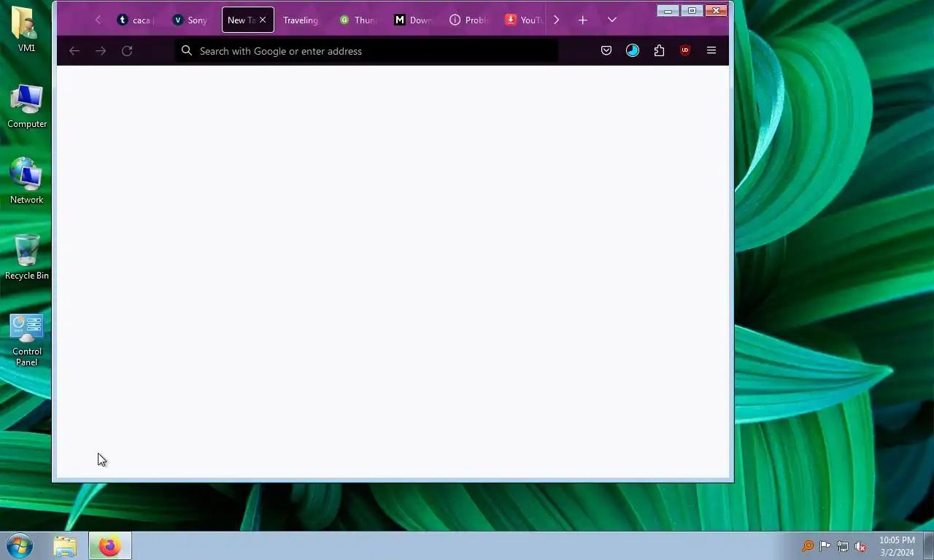
Task: Switch to the Sony tab
Action: tap(191, 20)
